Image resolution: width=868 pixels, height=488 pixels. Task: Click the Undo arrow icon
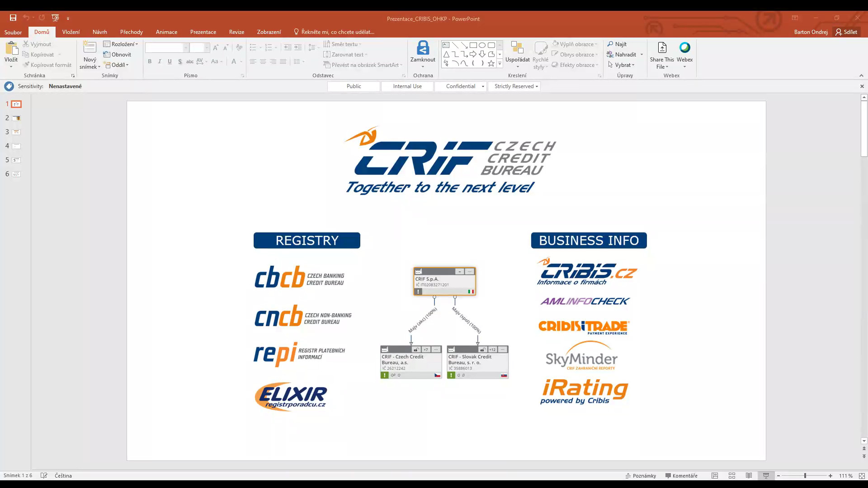(26, 18)
